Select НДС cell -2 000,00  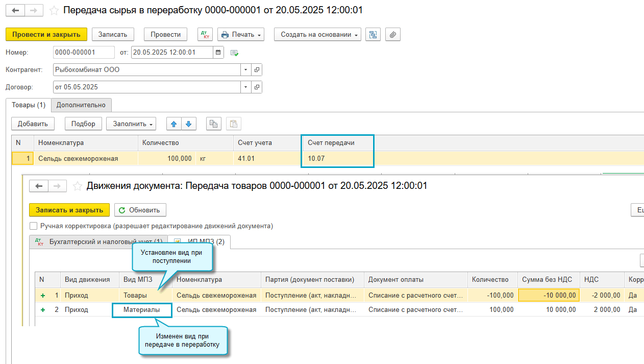click(601, 295)
